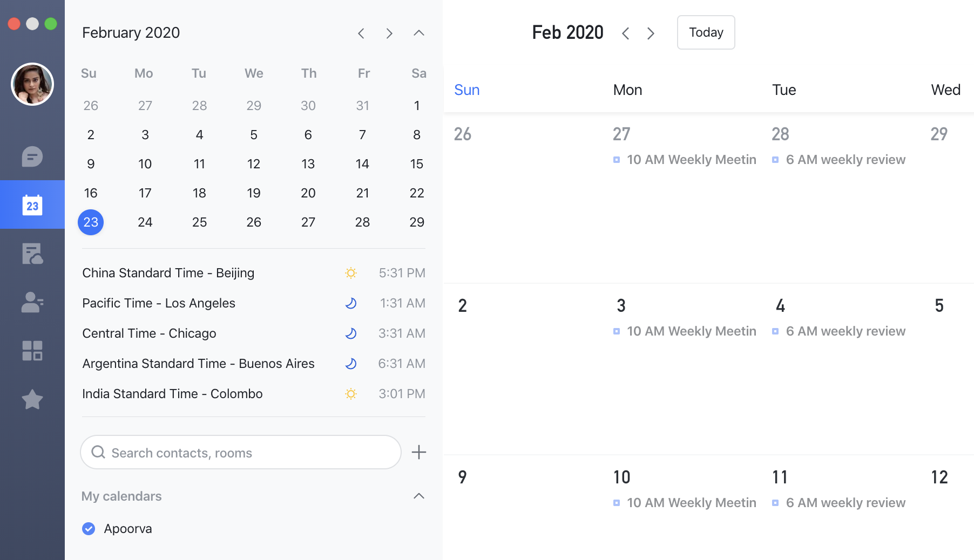Click China Standard Time - Beijing row
The image size is (974, 560).
coord(254,273)
